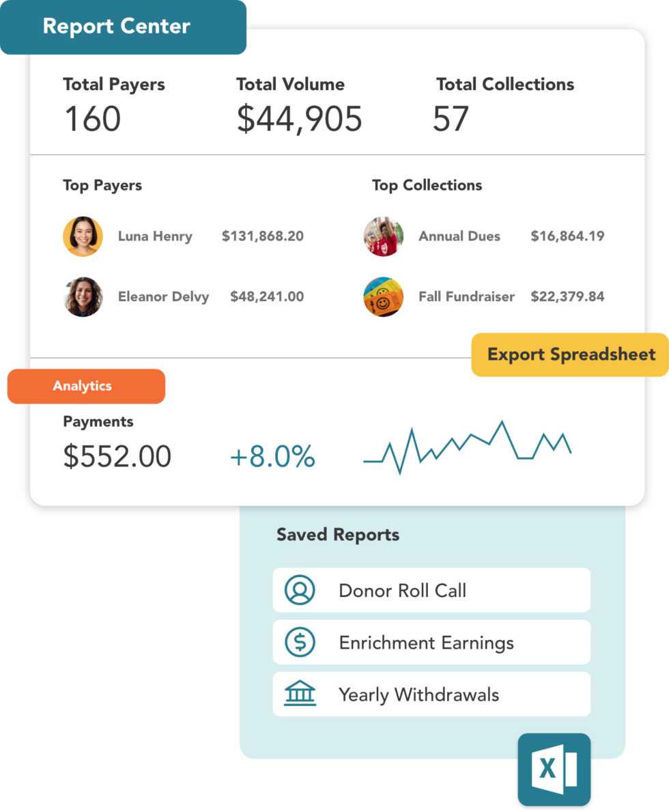Click the Total Collections value 57
669x812 pixels.
pos(451,119)
